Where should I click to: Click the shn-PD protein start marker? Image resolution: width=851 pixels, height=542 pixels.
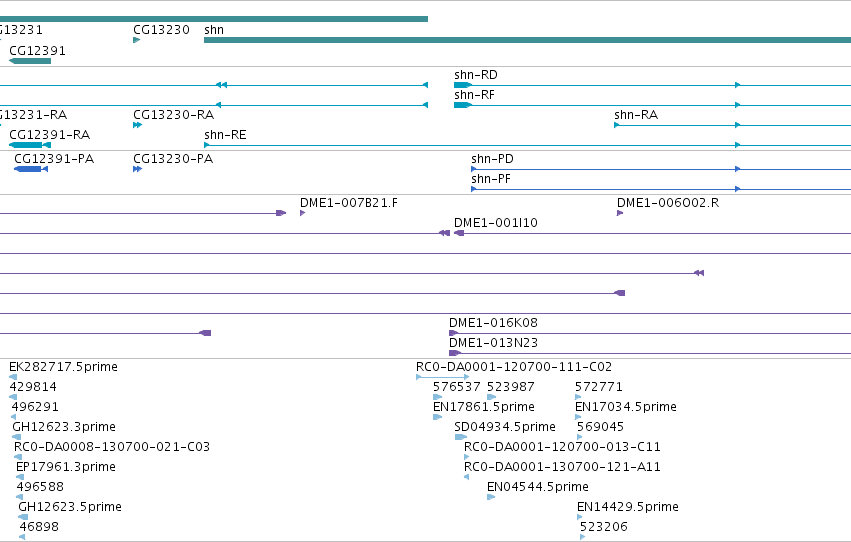click(474, 169)
